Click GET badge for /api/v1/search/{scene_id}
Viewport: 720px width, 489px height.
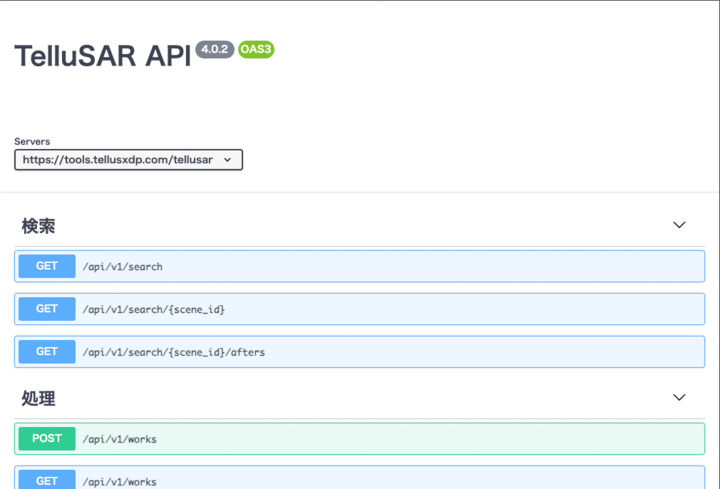47,309
